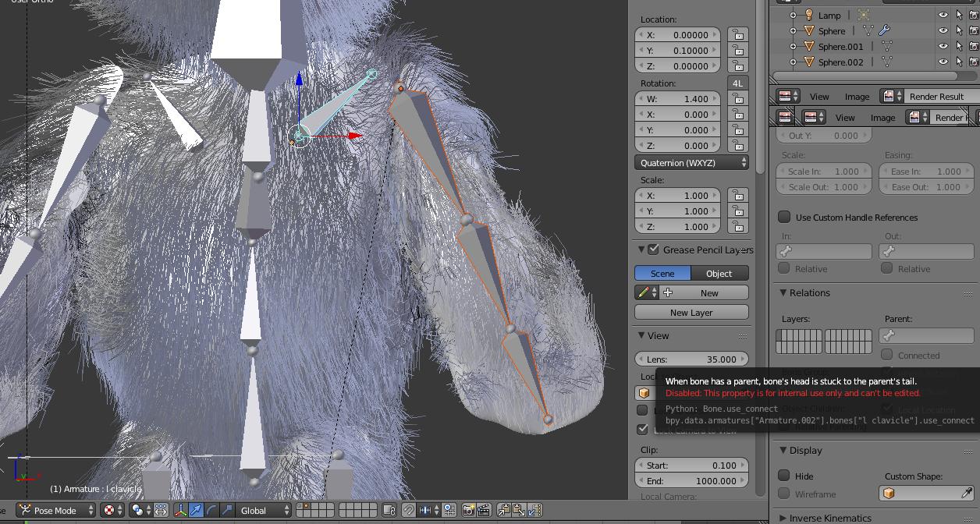Image resolution: width=980 pixels, height=524 pixels.
Task: Enable the Use Custom Handle References checkbox
Action: click(x=783, y=217)
